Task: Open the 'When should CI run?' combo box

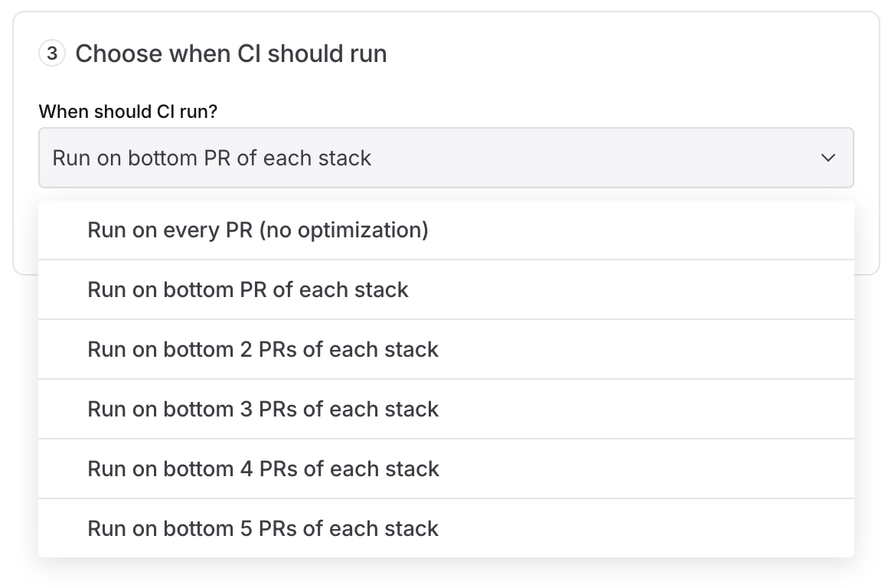Action: pos(446,158)
